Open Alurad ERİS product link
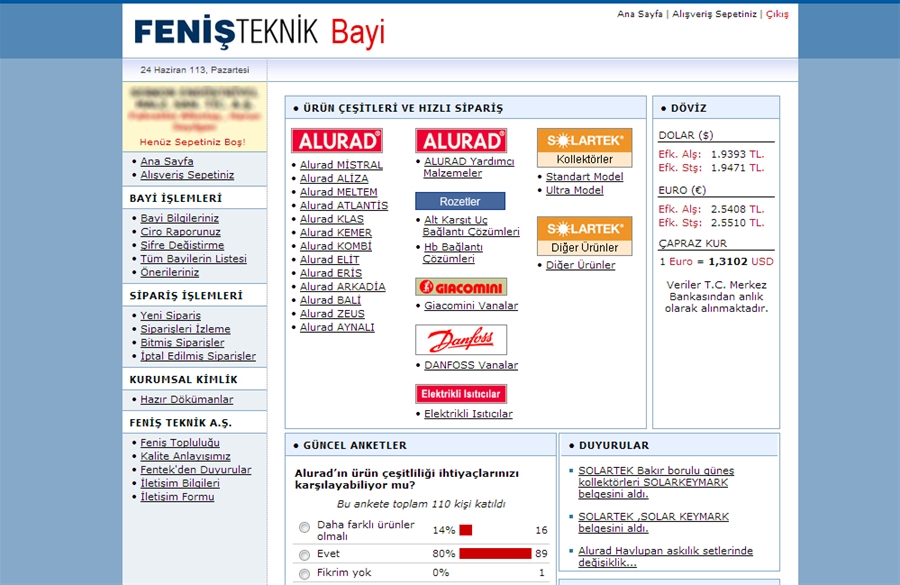The height and width of the screenshot is (585, 900). (331, 273)
